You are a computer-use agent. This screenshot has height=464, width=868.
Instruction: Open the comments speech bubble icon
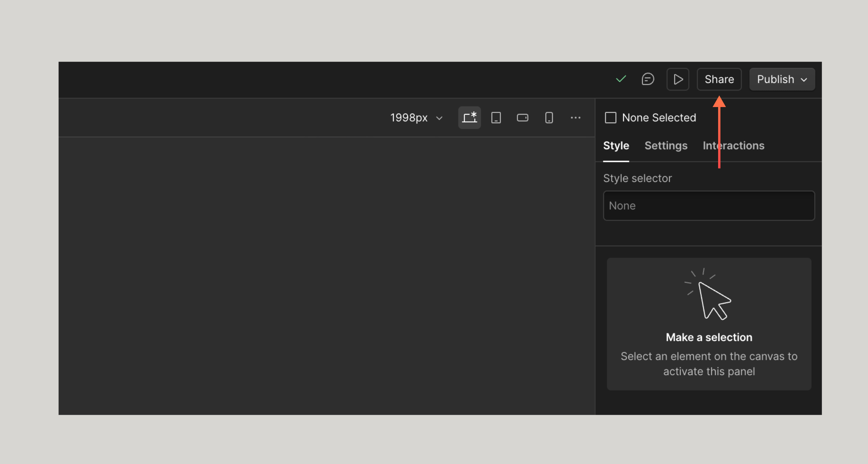pyautogui.click(x=648, y=79)
